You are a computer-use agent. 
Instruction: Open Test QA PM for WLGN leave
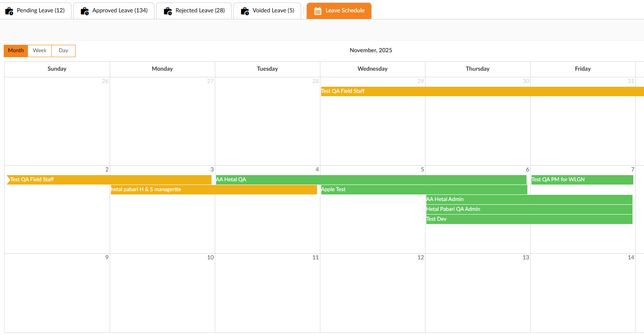coord(582,180)
